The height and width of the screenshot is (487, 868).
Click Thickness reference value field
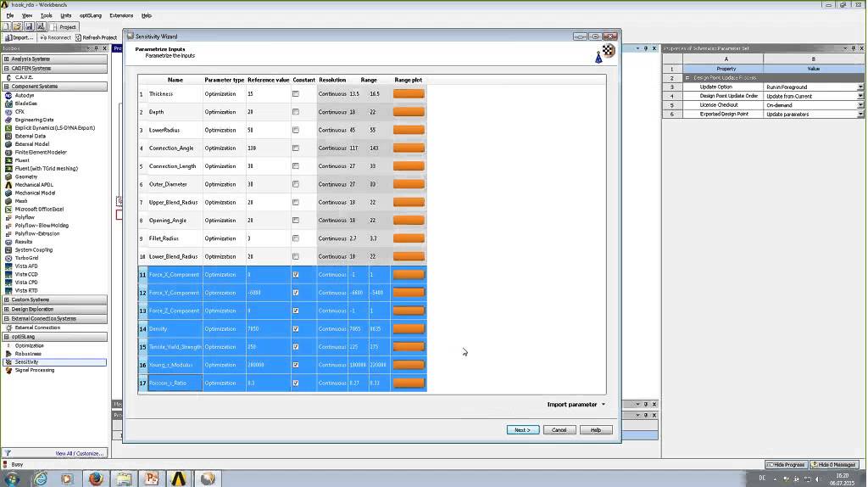(268, 94)
